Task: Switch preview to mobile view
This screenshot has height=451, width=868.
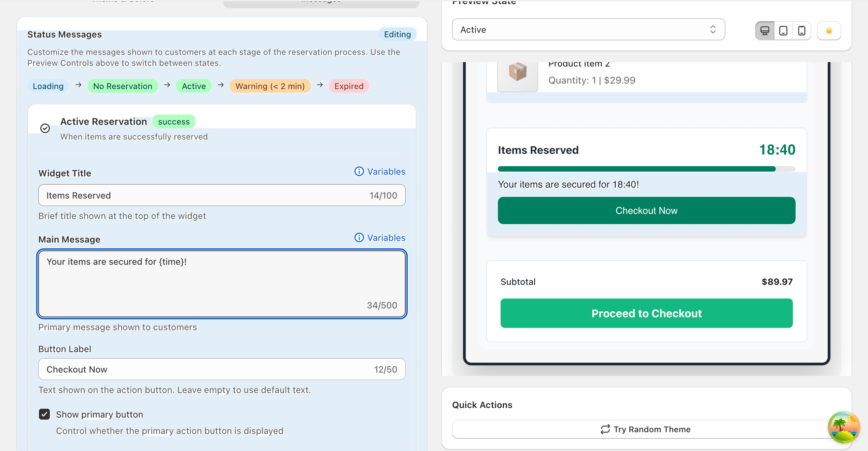Action: coord(801,30)
